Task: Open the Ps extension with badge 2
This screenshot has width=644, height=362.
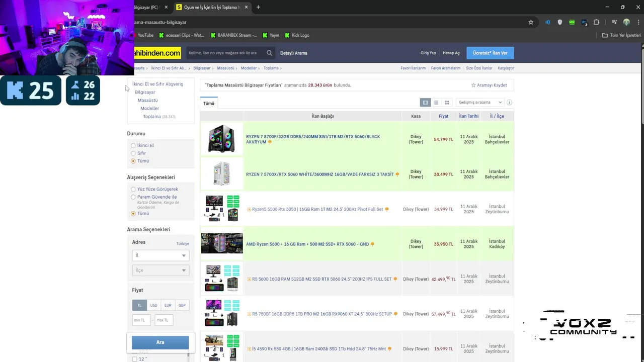Action: pyautogui.click(x=584, y=22)
